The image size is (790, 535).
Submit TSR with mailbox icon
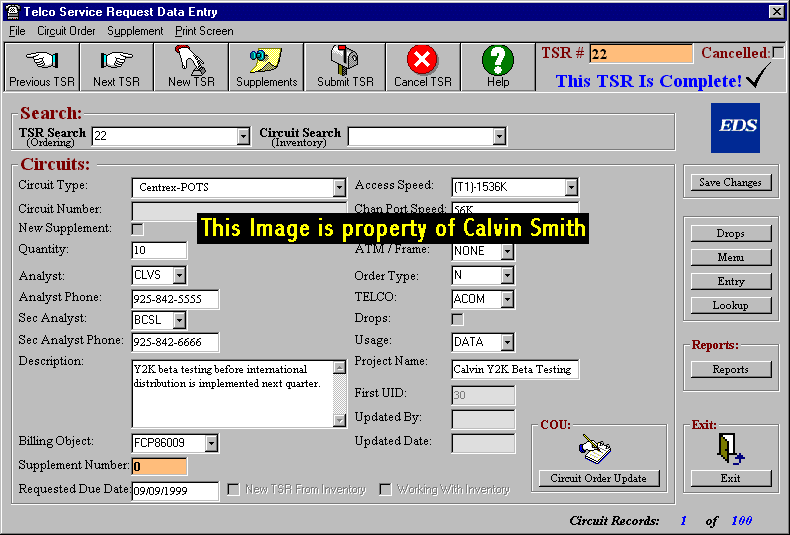[343, 66]
